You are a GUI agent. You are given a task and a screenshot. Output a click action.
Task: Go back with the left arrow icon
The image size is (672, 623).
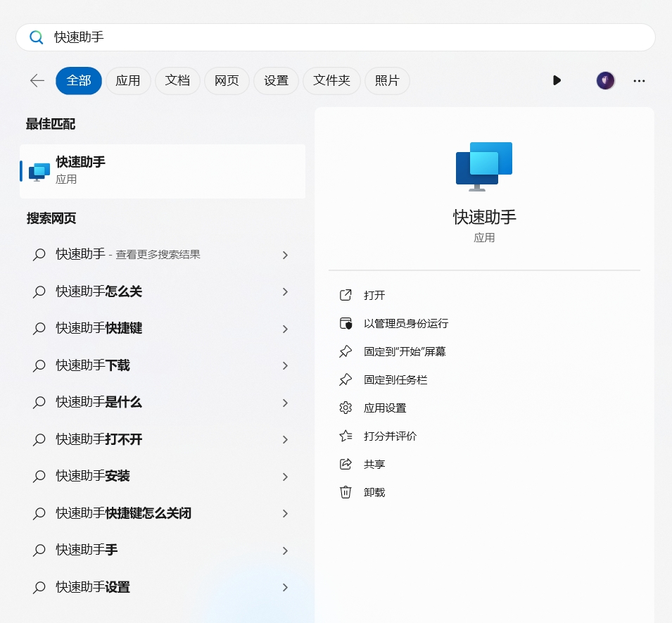point(37,81)
